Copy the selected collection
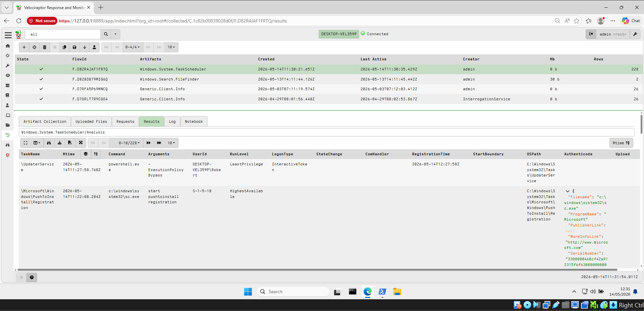The width and height of the screenshot is (644, 311). (64, 47)
